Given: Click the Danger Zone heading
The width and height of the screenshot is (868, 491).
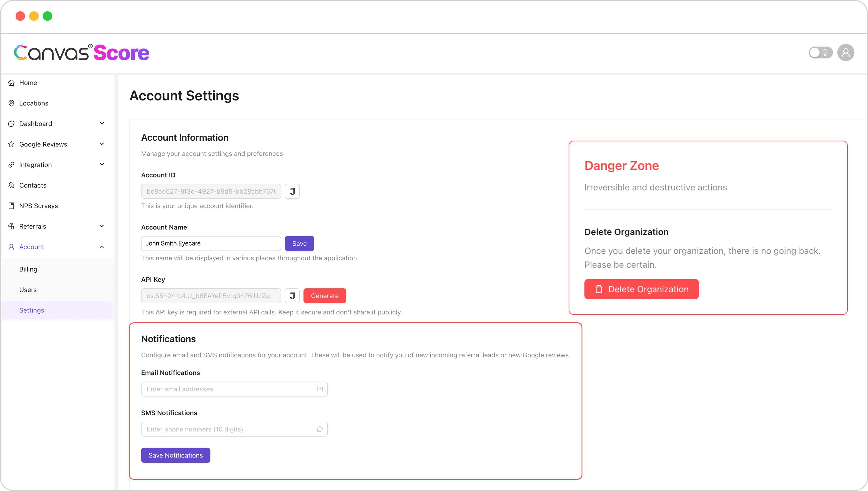Looking at the screenshot, I should pos(622,165).
